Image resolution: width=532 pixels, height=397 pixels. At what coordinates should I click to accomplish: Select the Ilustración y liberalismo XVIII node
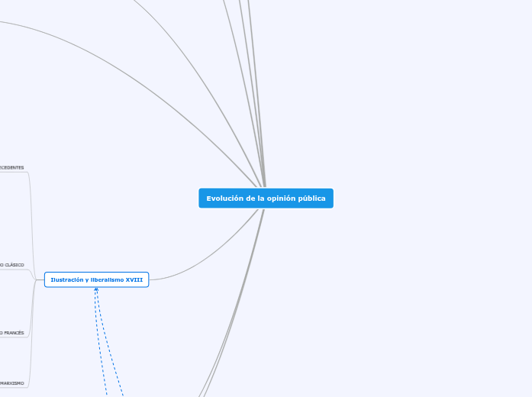click(x=96, y=280)
